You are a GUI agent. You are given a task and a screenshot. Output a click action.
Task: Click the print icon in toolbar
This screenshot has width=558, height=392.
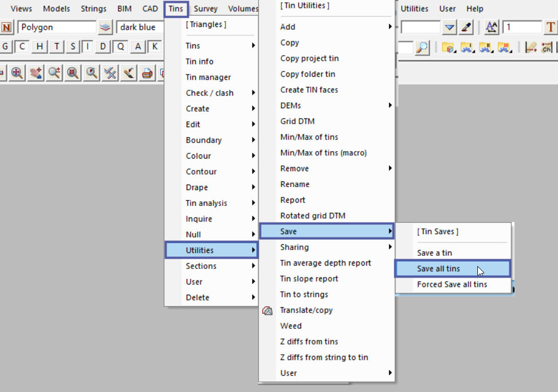[x=147, y=73]
